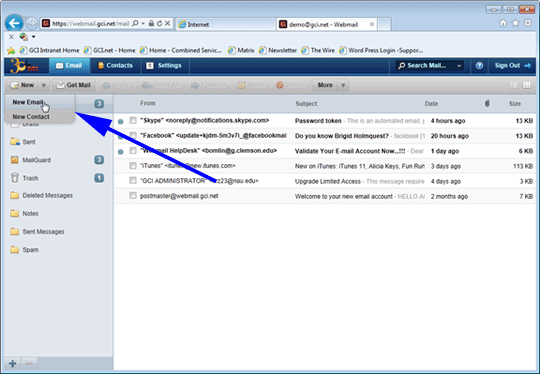Tick the checkbox for postmaster@webmail.gci.net email
The image size is (540, 374).
click(x=133, y=196)
